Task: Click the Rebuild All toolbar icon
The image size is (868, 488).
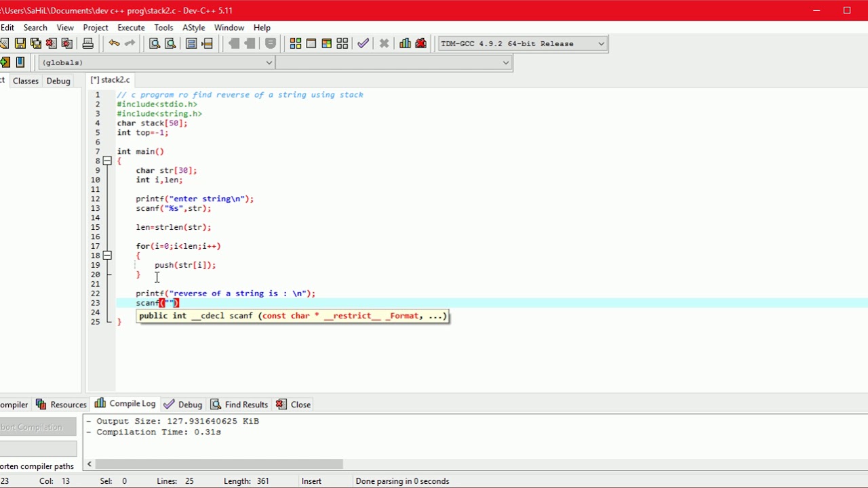Action: pos(342,43)
